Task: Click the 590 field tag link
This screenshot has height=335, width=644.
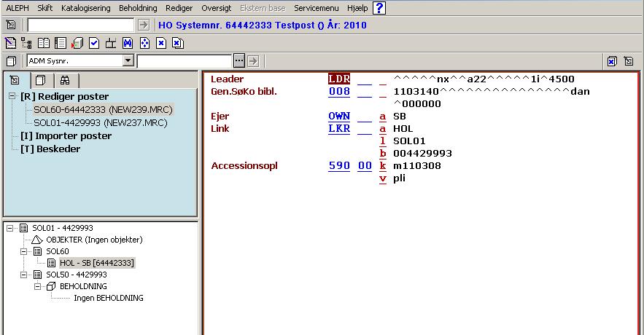Action: tap(339, 166)
